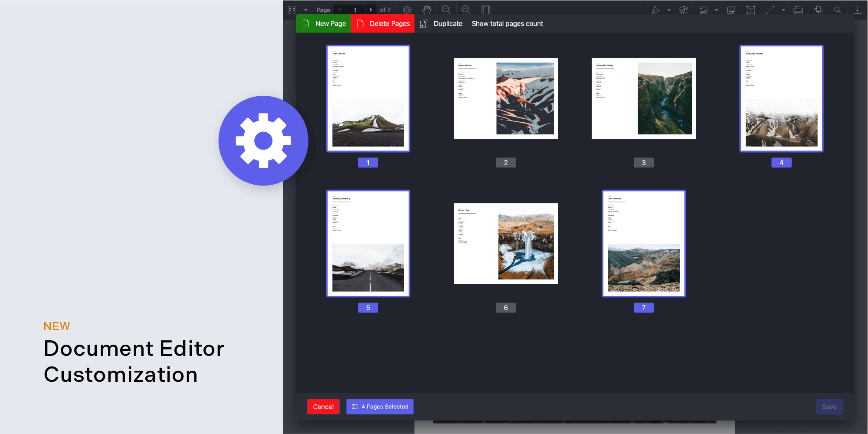Select the insert image tool
The width and height of the screenshot is (868, 434).
(703, 9)
